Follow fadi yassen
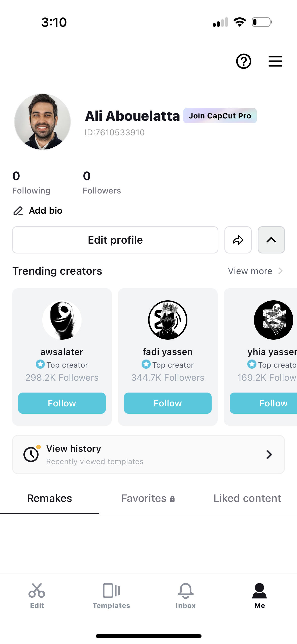The width and height of the screenshot is (297, 644). tap(168, 403)
